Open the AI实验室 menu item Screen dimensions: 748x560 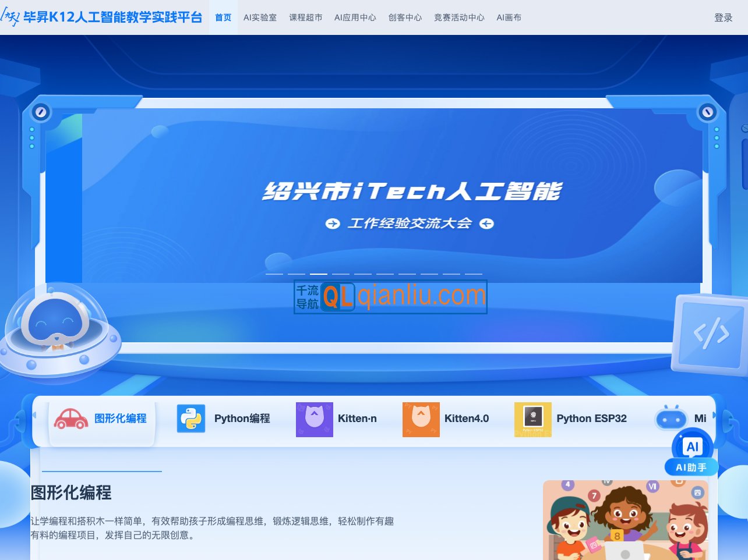coord(260,17)
